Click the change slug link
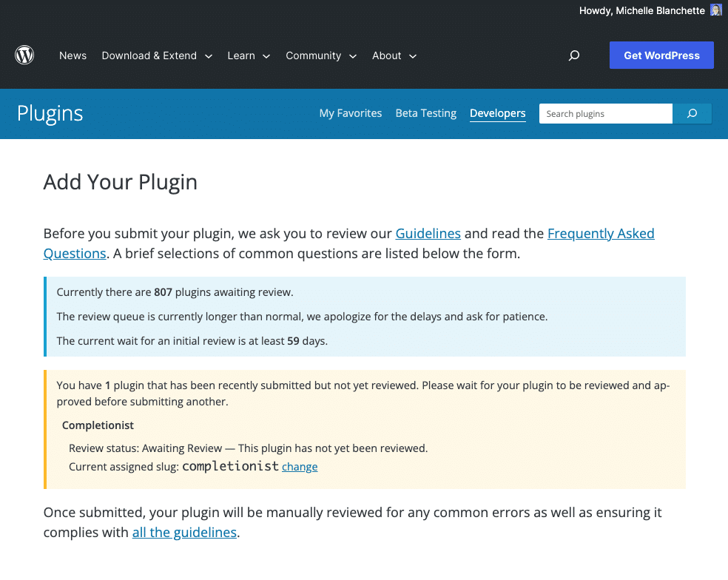728x580 pixels. [x=300, y=467]
